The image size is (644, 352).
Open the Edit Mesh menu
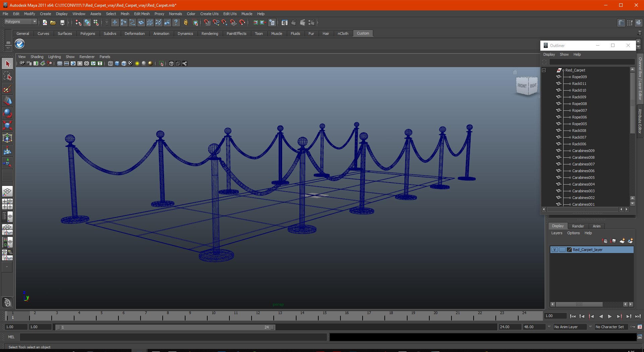142,14
